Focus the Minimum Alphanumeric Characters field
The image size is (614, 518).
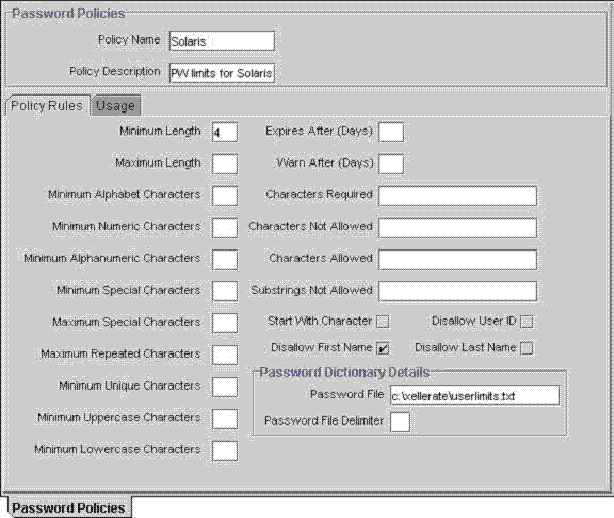click(x=225, y=260)
